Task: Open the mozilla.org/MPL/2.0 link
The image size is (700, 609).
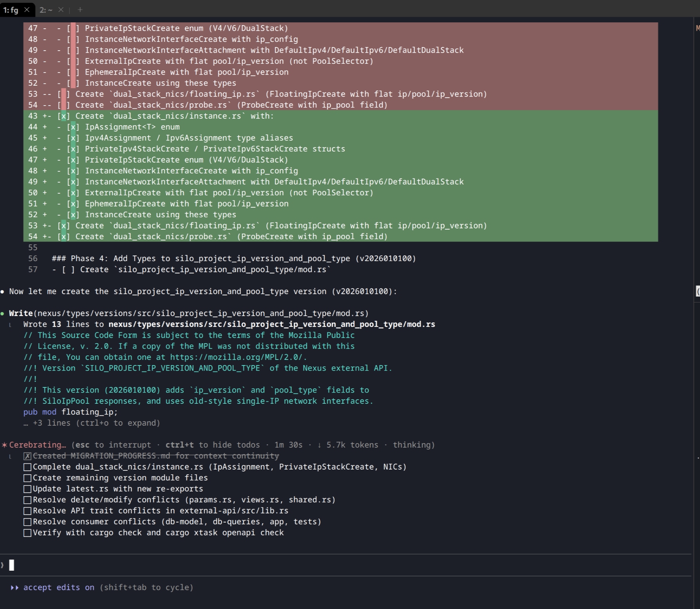Action: (238, 357)
